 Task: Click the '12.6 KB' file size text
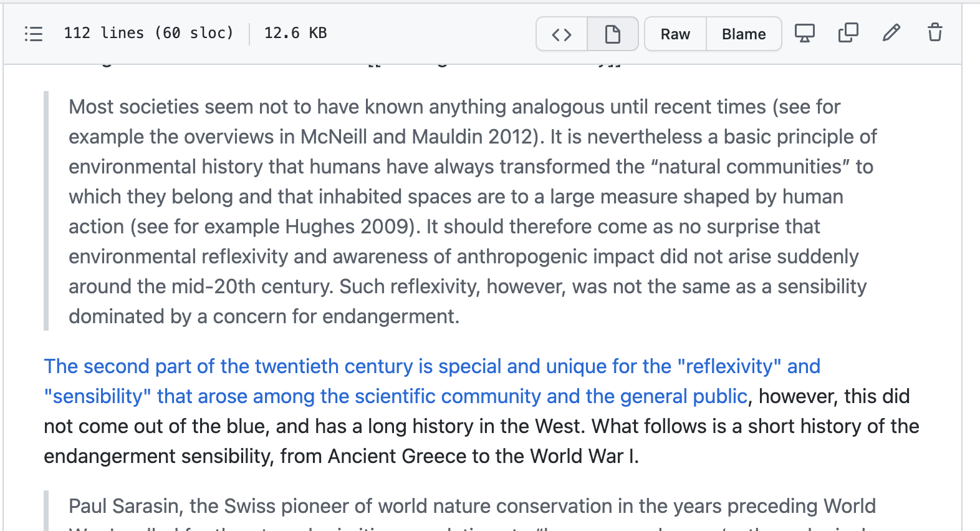tap(295, 33)
